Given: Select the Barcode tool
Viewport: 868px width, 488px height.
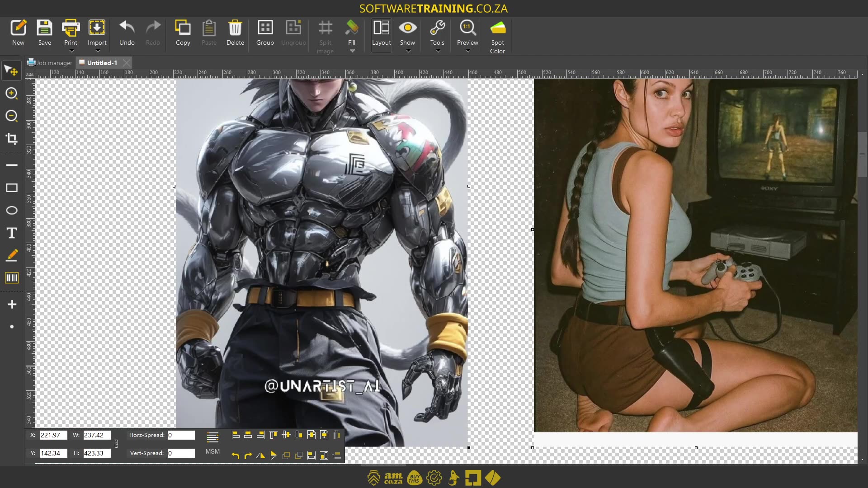Looking at the screenshot, I should click(11, 278).
